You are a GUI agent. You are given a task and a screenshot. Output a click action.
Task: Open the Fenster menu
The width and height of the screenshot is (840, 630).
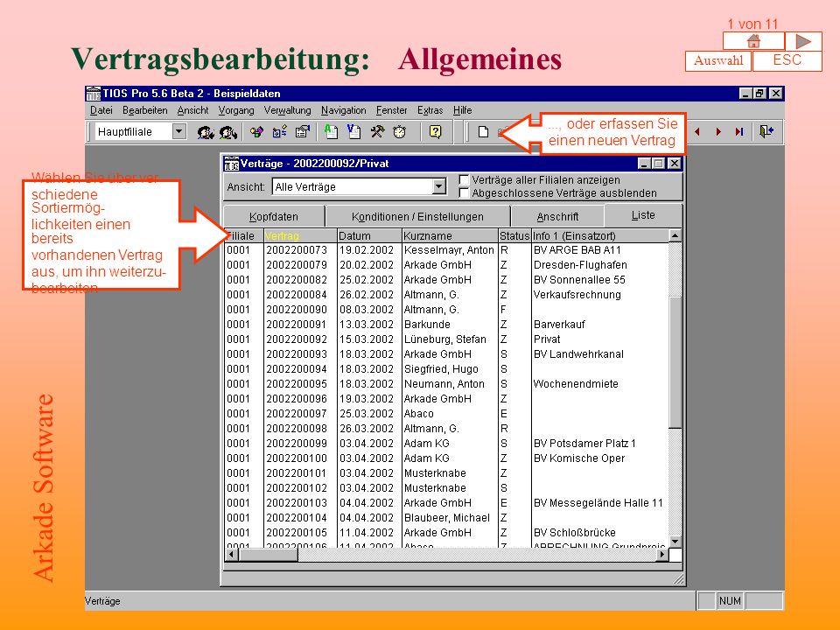point(392,110)
